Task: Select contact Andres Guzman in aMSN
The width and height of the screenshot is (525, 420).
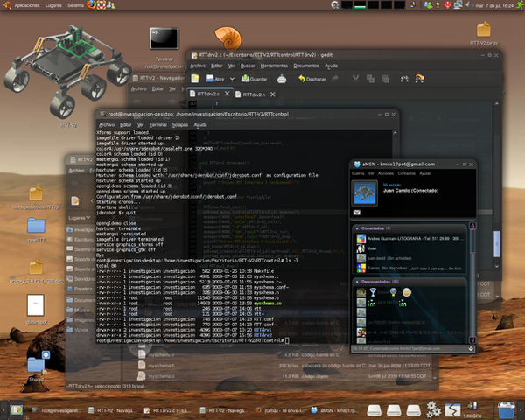Action: (410, 239)
